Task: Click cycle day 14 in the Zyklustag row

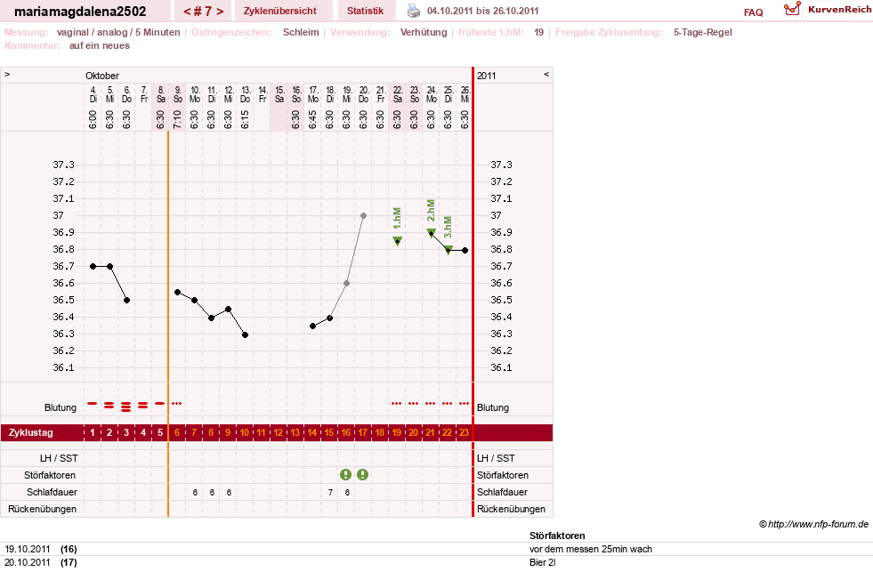Action: [311, 432]
